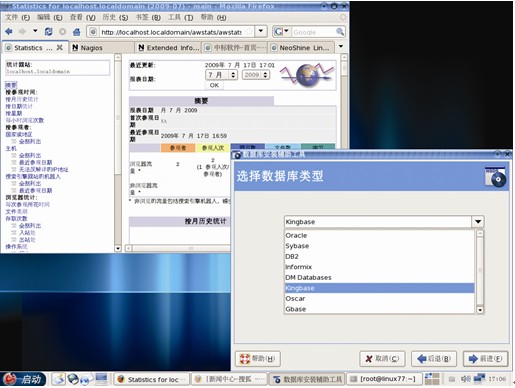Switch to the Extended Info tab
The image size is (515, 388).
point(169,48)
